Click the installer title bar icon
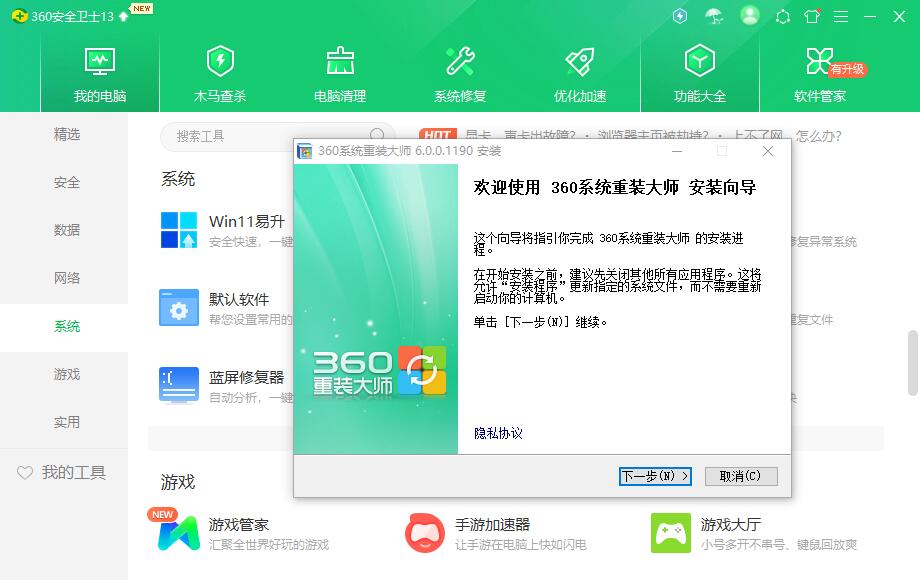 pos(305,151)
